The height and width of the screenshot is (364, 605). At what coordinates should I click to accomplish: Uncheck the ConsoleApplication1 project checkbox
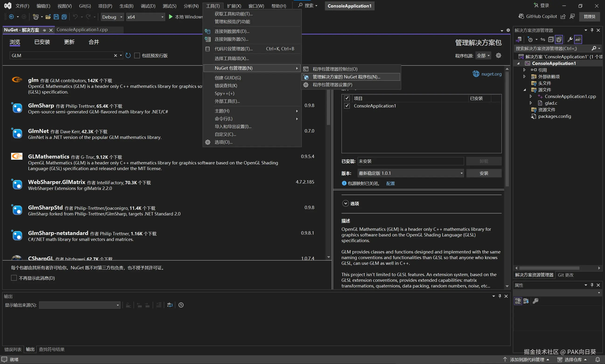[347, 106]
